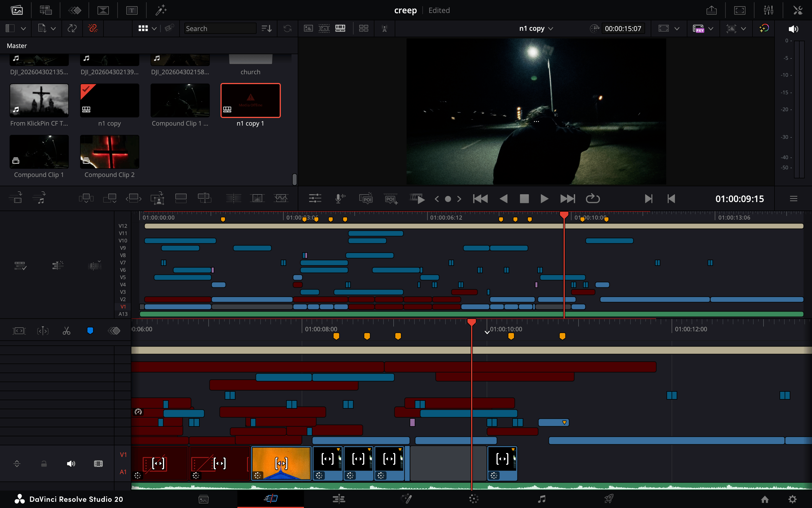Open the Inspector tools icon
Screen dimensions: 812x508
coord(798,10)
